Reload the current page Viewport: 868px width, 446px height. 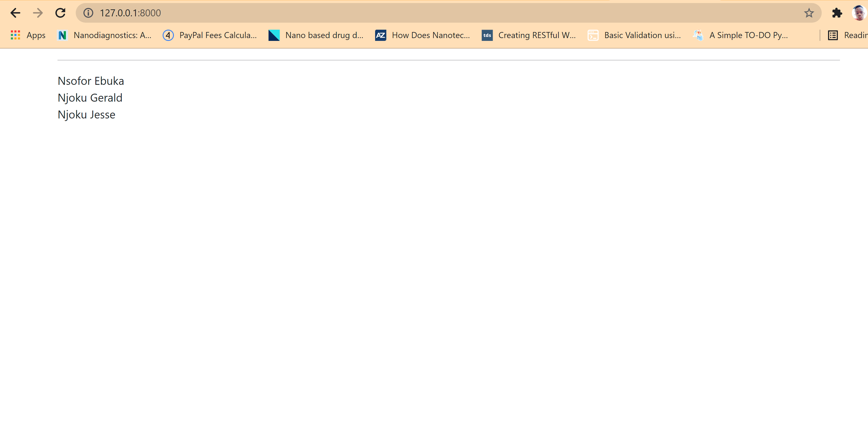point(60,13)
